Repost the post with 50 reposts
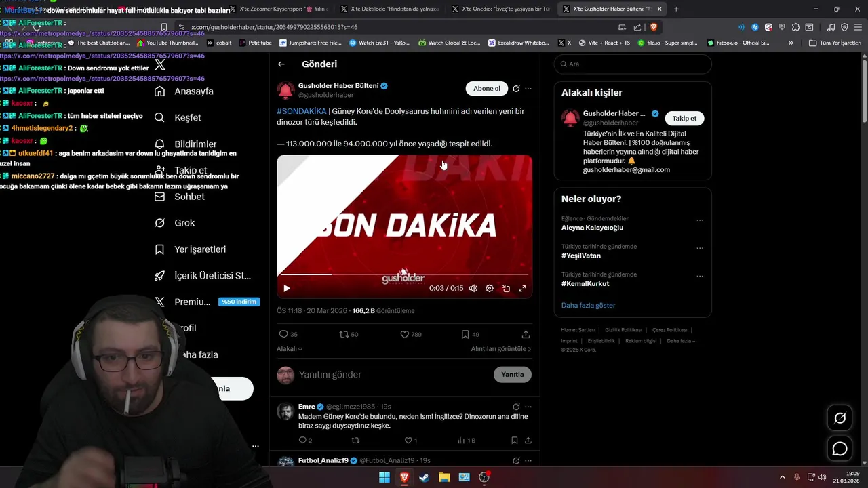Screen dimensions: 868x488 [349, 335]
